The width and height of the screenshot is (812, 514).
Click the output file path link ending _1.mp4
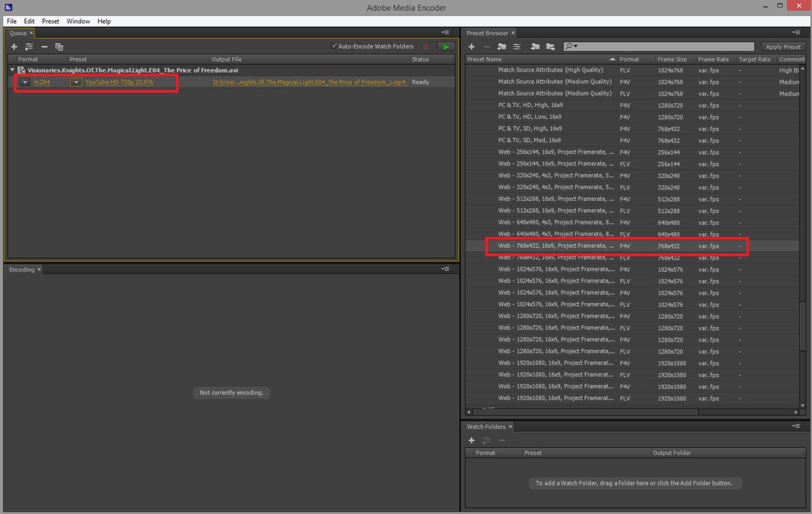pyautogui.click(x=310, y=82)
